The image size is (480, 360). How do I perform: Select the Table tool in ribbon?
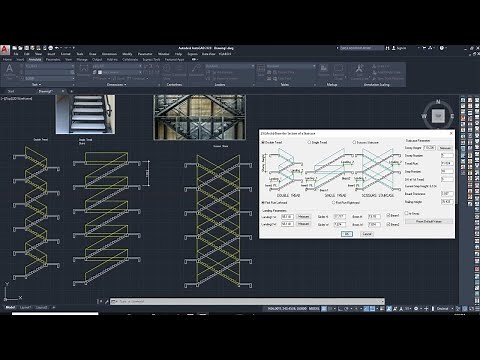[x=261, y=71]
